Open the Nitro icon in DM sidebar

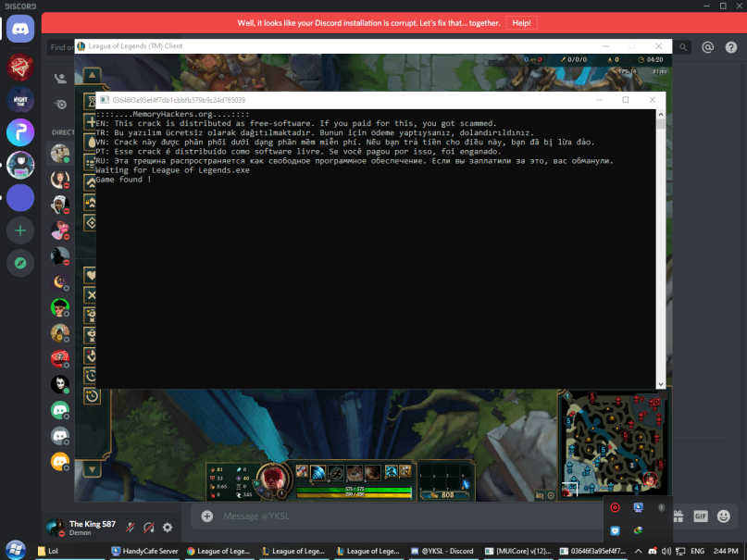tap(60, 105)
